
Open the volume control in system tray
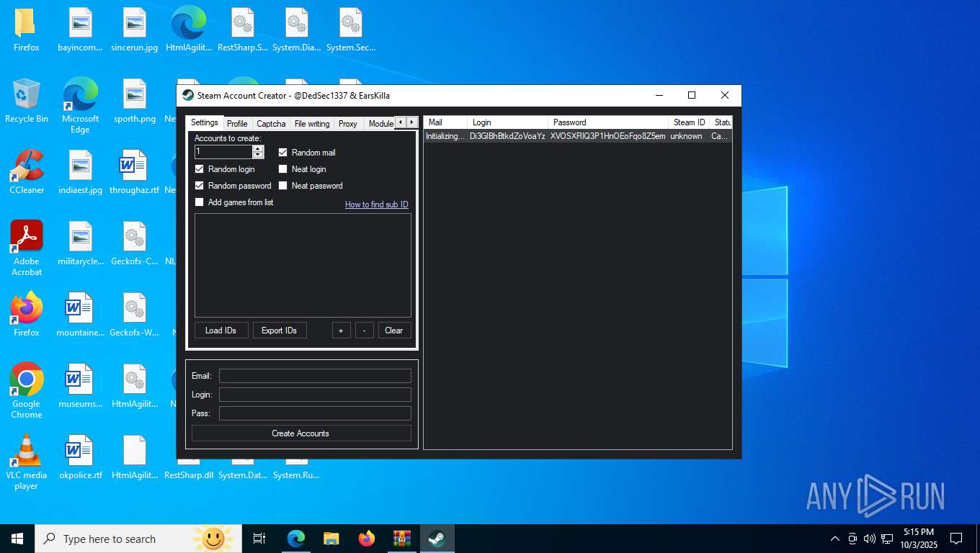click(x=870, y=539)
